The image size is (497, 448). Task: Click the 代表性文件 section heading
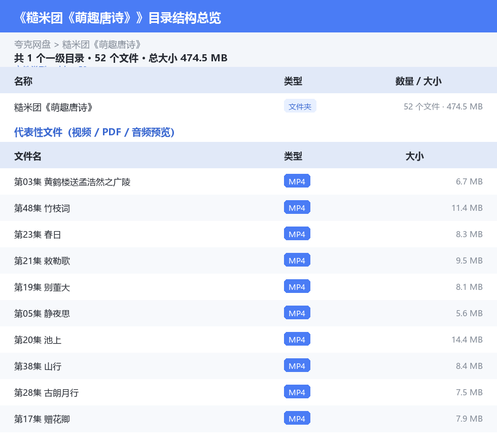[94, 132]
